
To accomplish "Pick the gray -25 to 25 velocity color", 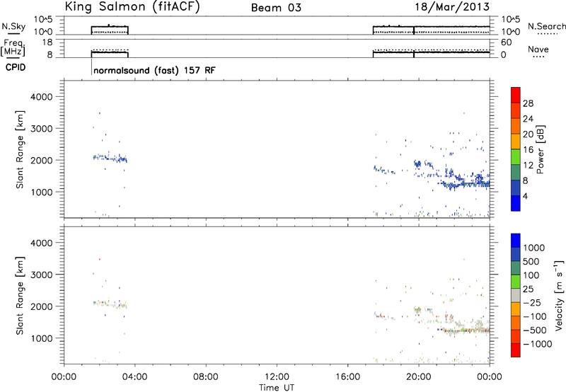I will pos(516,295).
